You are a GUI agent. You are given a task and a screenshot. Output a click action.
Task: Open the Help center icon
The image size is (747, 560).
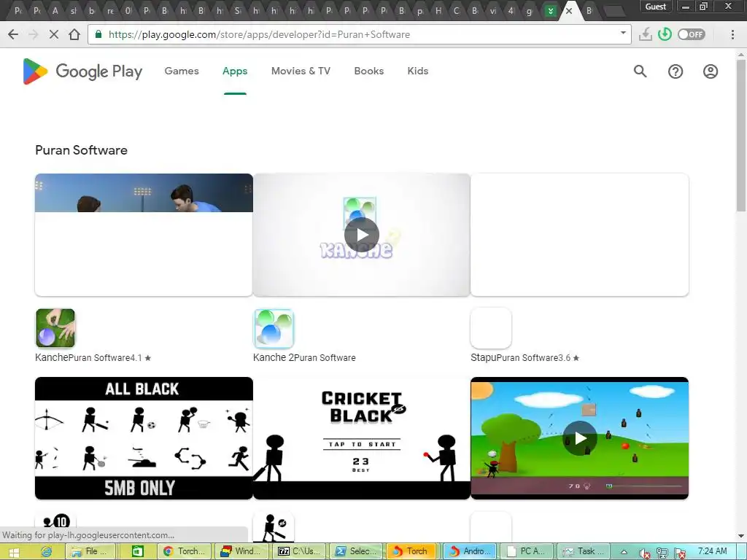(x=676, y=71)
